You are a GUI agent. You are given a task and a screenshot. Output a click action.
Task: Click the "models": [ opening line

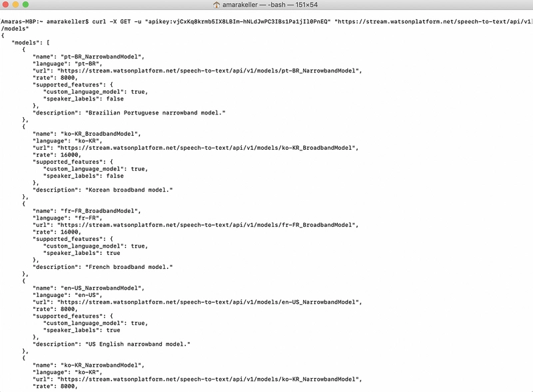pyautogui.click(x=31, y=43)
